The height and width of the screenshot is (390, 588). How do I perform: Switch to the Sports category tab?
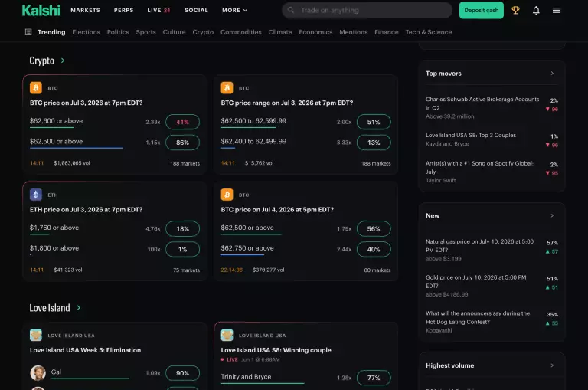click(146, 32)
